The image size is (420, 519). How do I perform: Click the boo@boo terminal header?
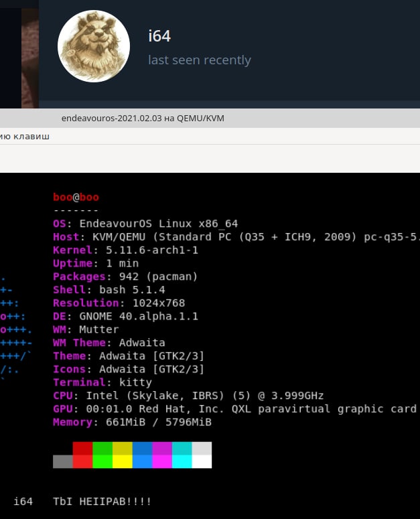pos(76,198)
